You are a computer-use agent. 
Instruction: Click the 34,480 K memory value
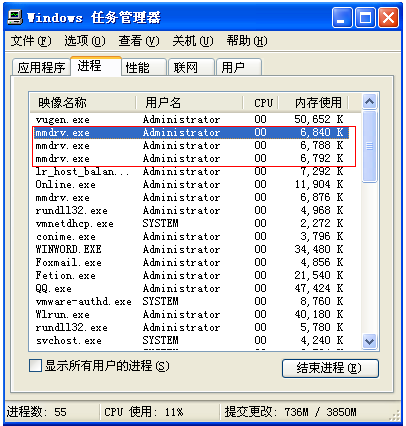click(319, 249)
